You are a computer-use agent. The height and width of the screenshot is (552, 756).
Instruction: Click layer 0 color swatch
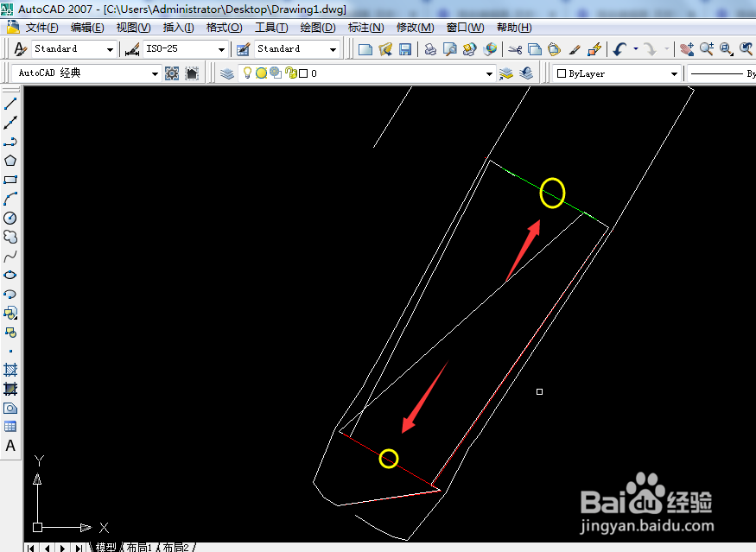[303, 73]
